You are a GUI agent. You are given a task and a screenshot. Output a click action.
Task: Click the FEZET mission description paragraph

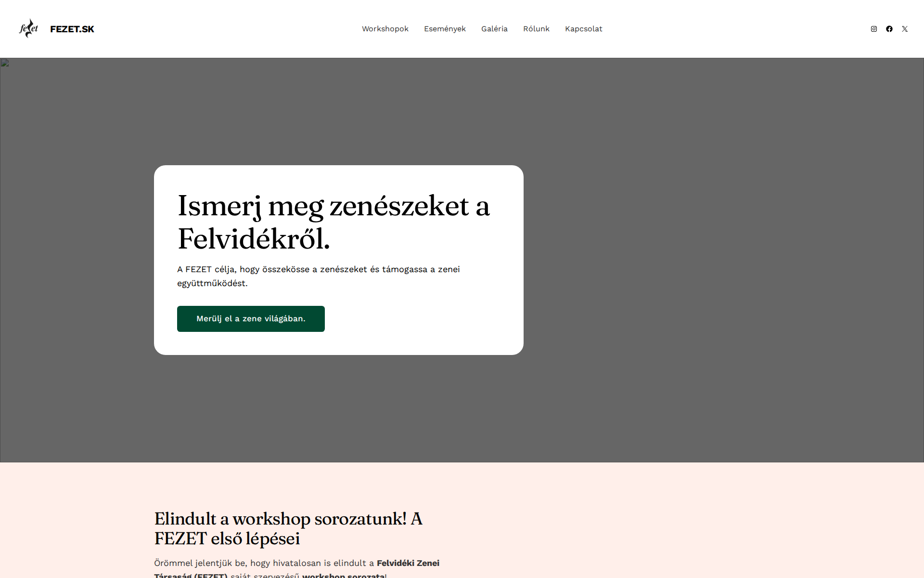[318, 276]
